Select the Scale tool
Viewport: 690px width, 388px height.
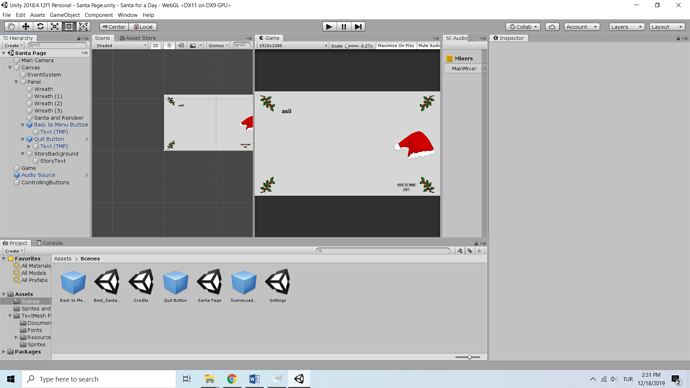point(55,27)
